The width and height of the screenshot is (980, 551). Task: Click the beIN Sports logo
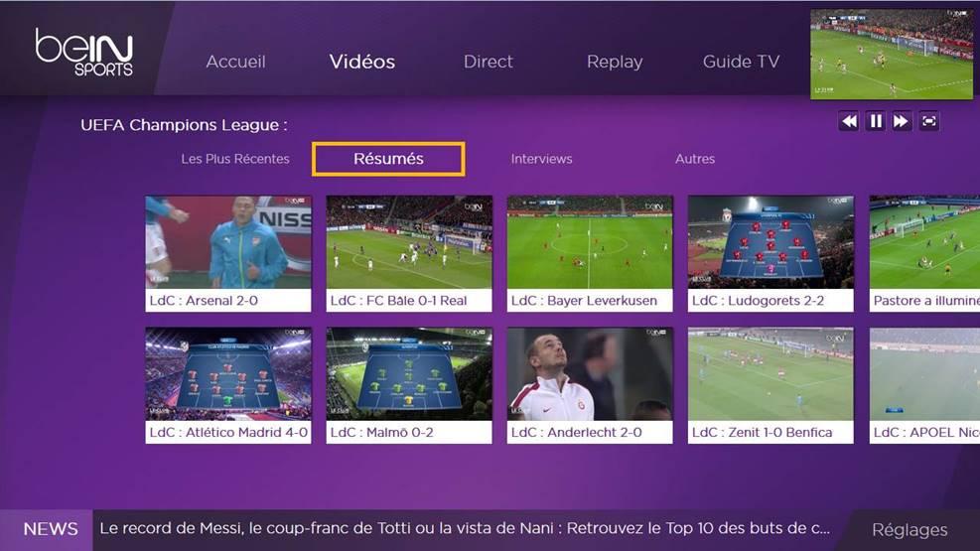click(x=84, y=53)
